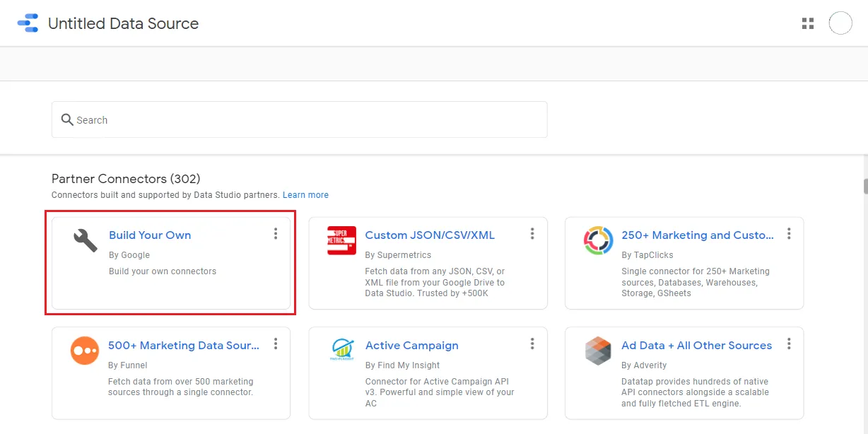Image resolution: width=868 pixels, height=434 pixels.
Task: Click the Untitled Data Source title
Action: coord(123,23)
